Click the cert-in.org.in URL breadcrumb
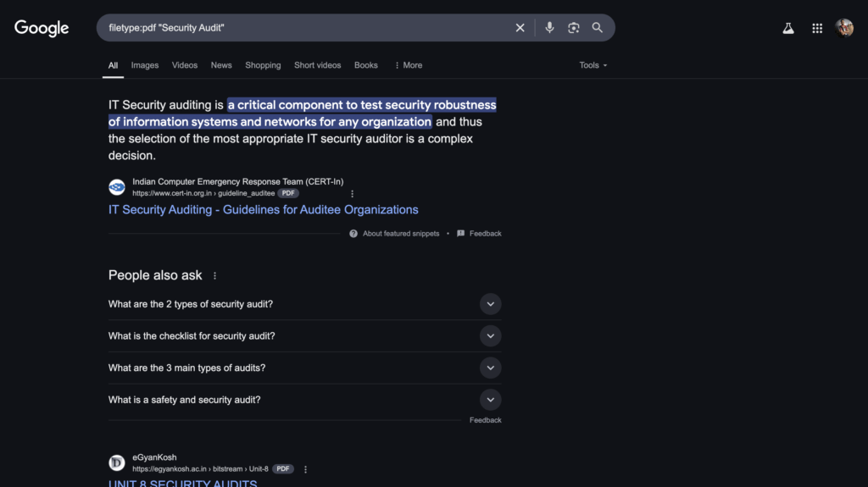 pyautogui.click(x=203, y=193)
